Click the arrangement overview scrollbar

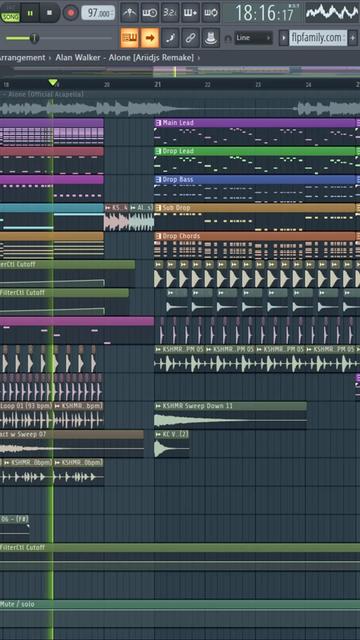pyautogui.click(x=180, y=71)
